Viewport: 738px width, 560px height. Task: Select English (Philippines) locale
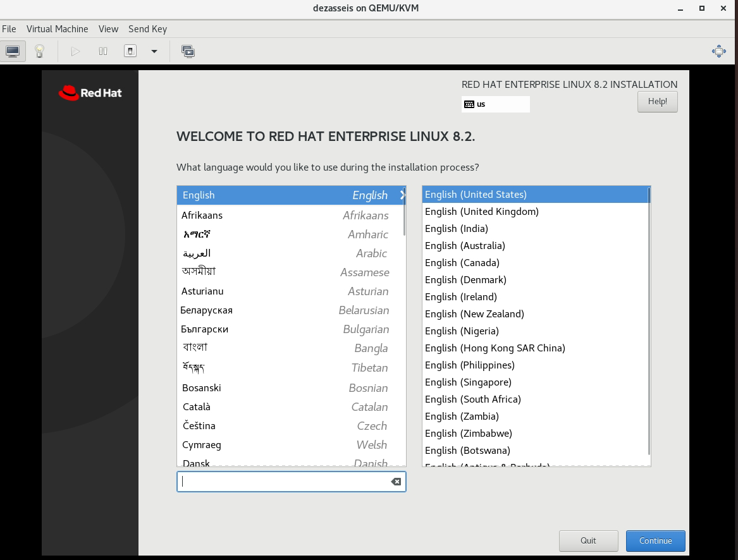(535, 365)
